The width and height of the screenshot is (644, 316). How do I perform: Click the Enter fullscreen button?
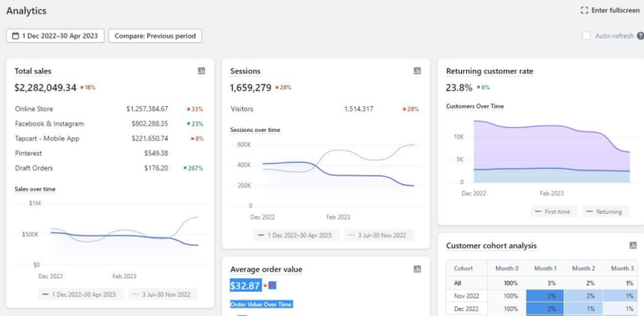610,10
